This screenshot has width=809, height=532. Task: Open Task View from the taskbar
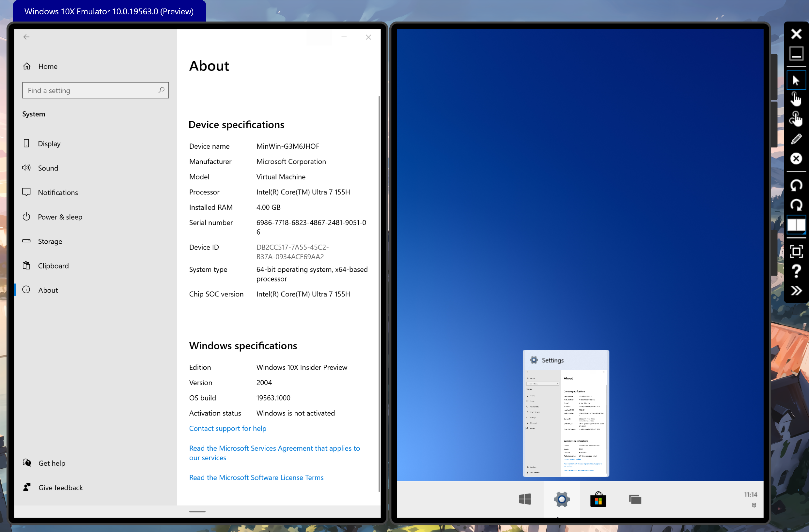[635, 499]
